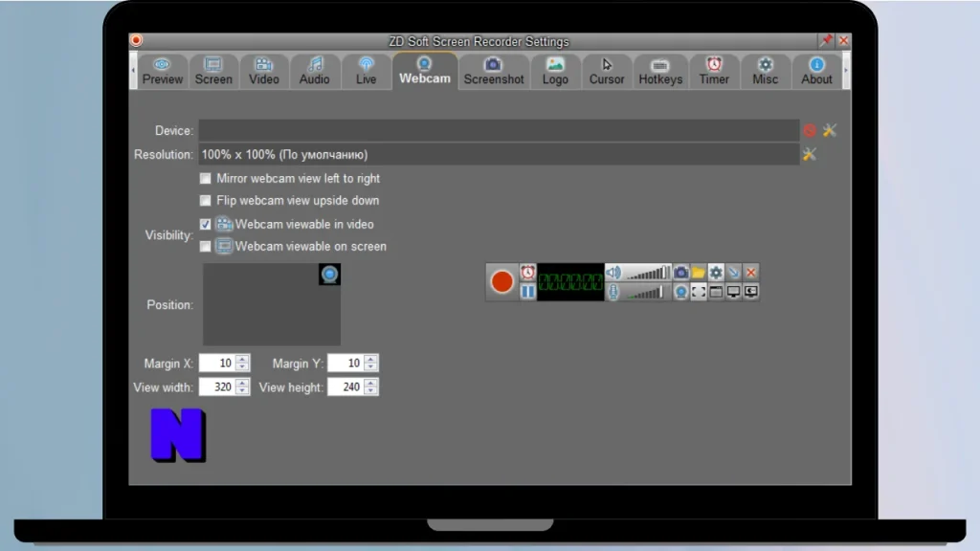Switch to the Audio tab
Viewport: 980px width, 551px height.
(x=314, y=71)
